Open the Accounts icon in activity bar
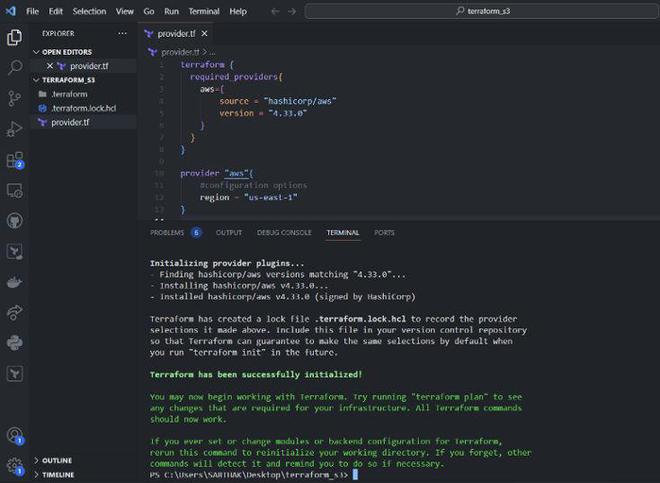Viewport: 660px width, 483px height. tap(15, 435)
